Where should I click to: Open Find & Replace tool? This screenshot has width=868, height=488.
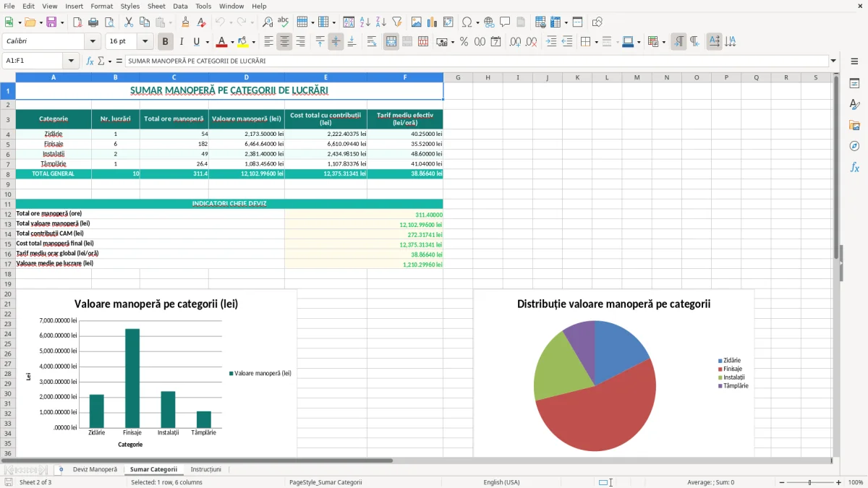[268, 22]
